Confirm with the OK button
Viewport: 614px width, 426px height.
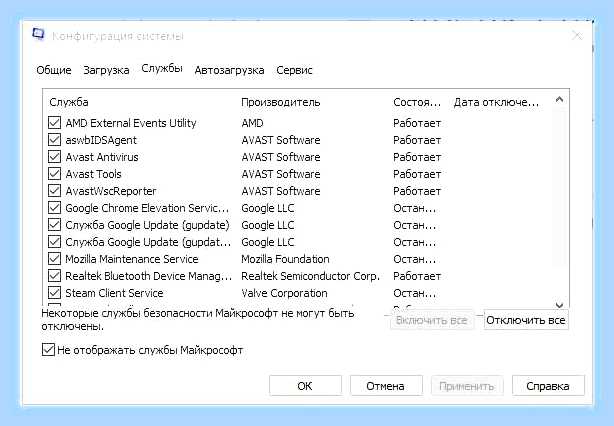(x=305, y=386)
